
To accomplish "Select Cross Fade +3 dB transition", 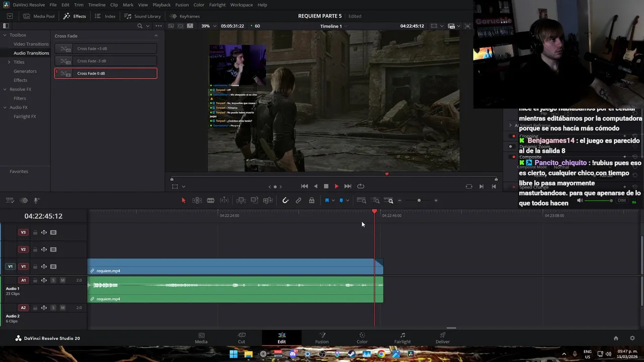I will point(106,49).
